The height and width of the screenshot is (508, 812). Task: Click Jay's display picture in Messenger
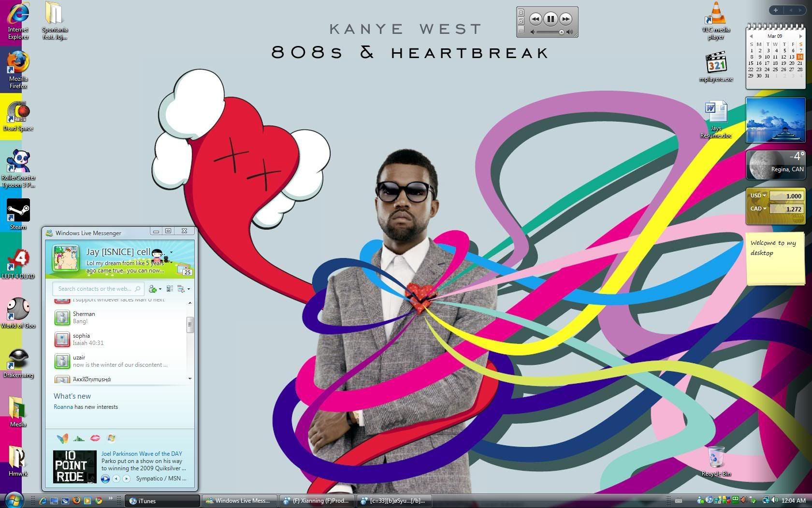click(x=65, y=258)
